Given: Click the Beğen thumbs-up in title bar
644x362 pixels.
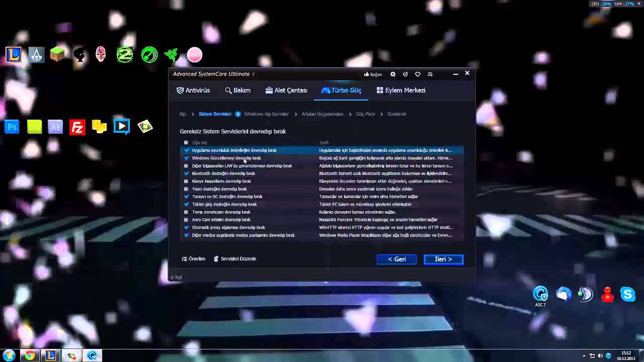Looking at the screenshot, I should (x=373, y=74).
